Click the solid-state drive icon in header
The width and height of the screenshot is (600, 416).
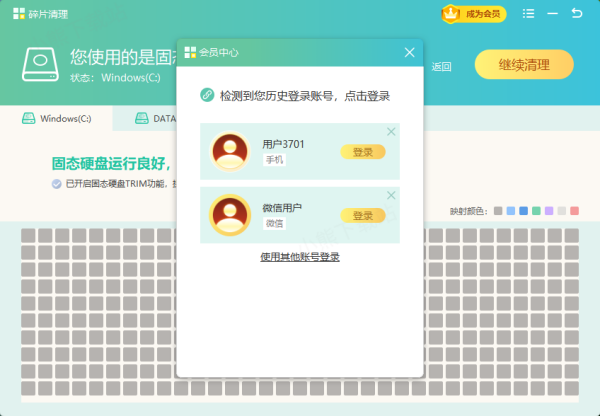coord(40,64)
